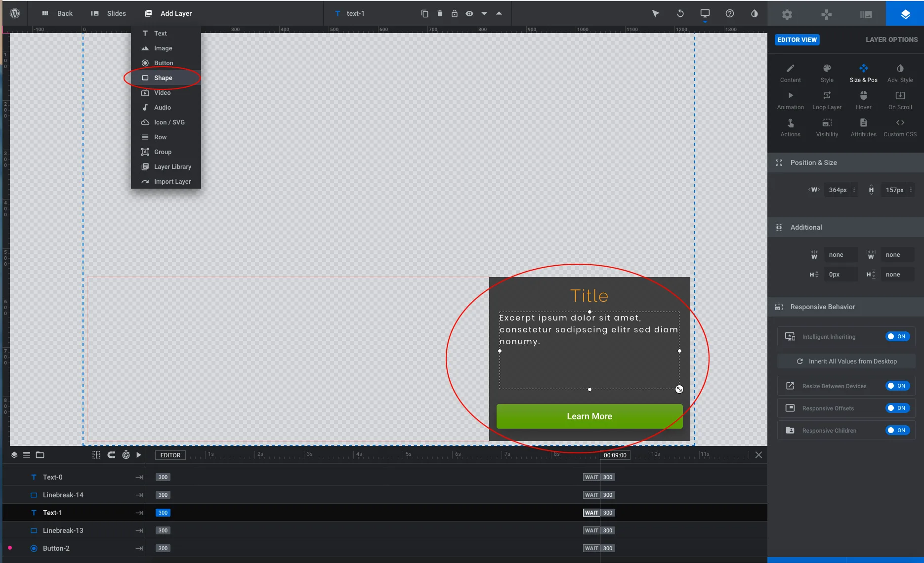924x563 pixels.
Task: Toggle Responsive Offsets switch
Action: [x=897, y=408]
